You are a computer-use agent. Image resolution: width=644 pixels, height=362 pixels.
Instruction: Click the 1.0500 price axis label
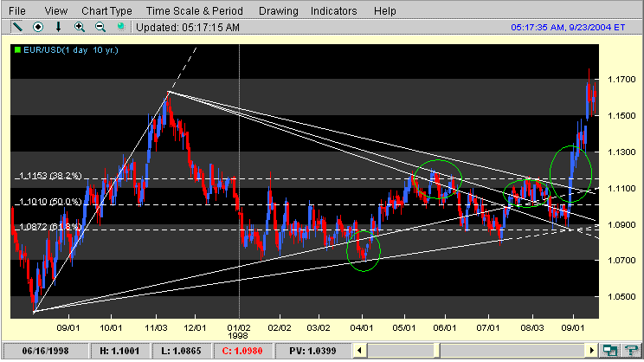tap(621, 297)
